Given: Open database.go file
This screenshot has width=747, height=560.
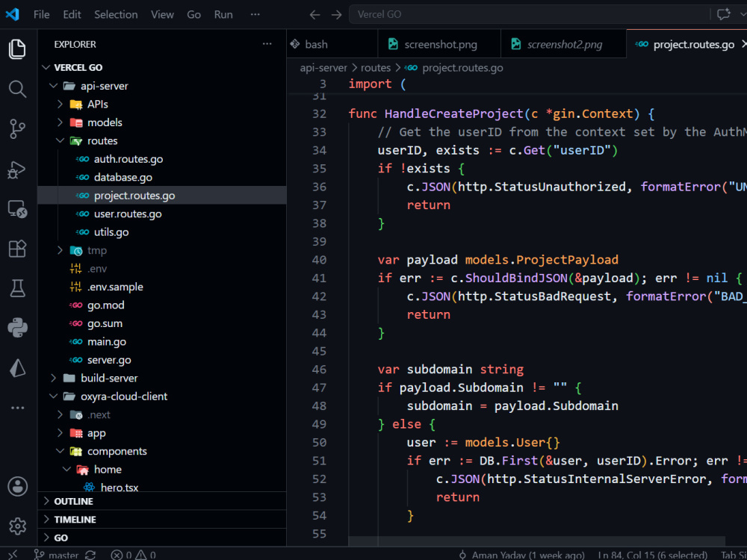Looking at the screenshot, I should (x=162, y=178).
